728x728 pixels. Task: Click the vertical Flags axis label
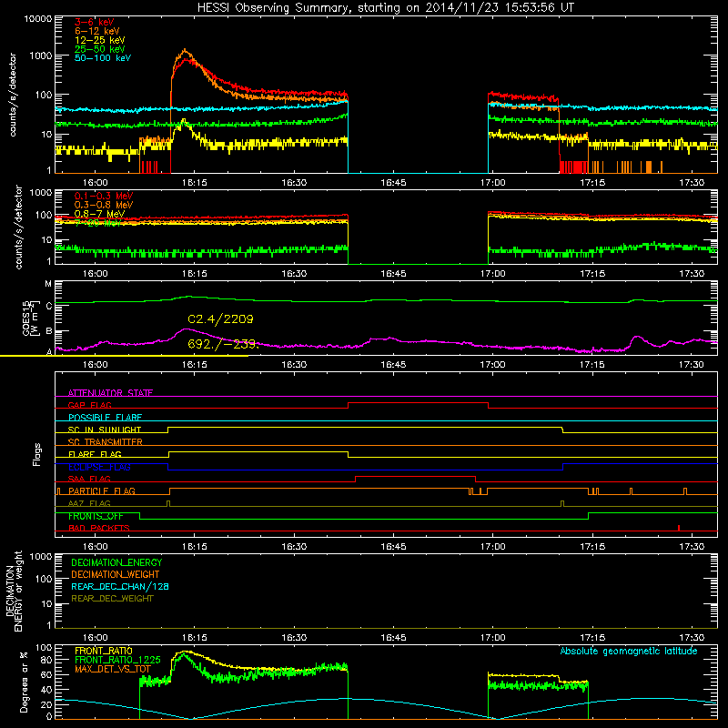click(36, 454)
